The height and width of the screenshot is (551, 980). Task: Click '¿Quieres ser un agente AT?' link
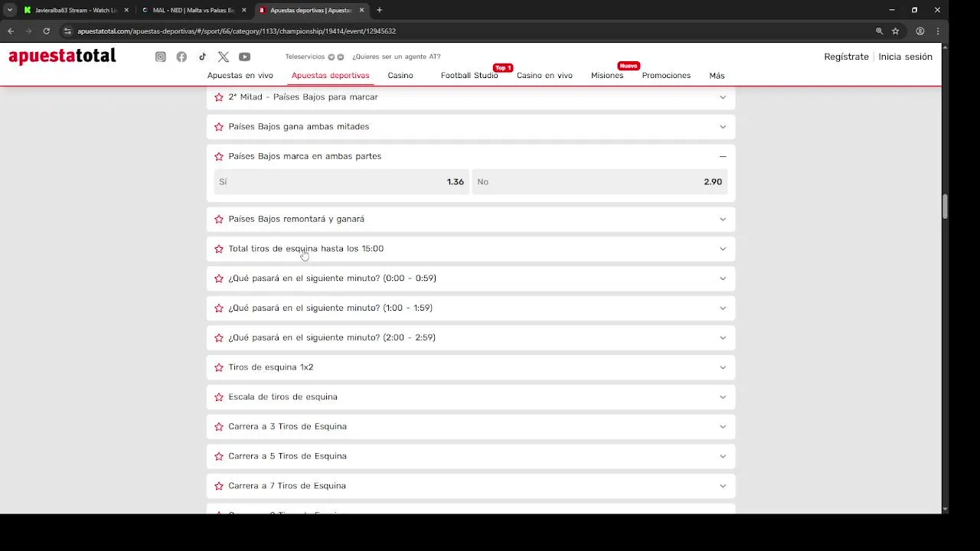coord(396,57)
